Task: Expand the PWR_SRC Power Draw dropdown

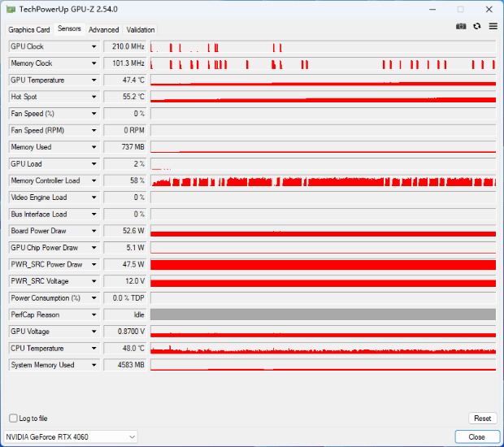Action: [x=93, y=264]
